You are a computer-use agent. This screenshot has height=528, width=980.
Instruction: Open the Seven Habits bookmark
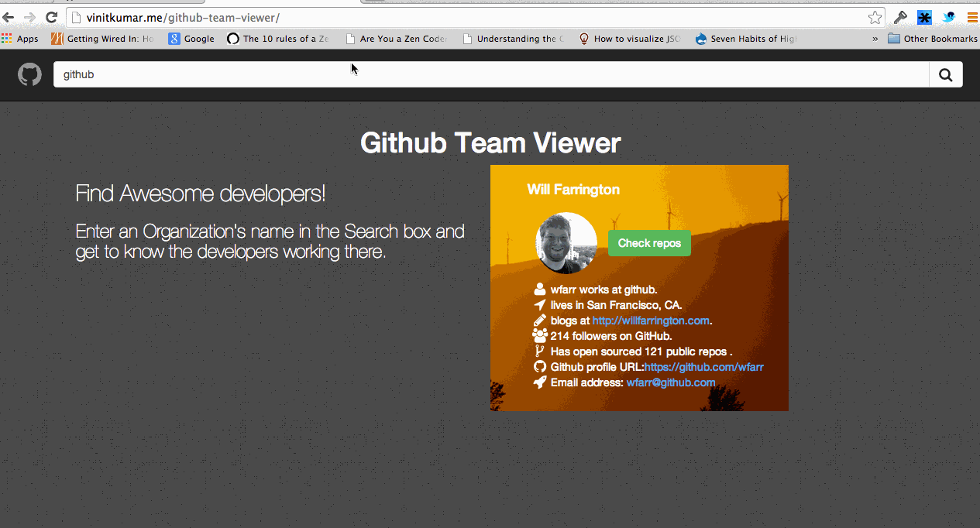coord(746,39)
